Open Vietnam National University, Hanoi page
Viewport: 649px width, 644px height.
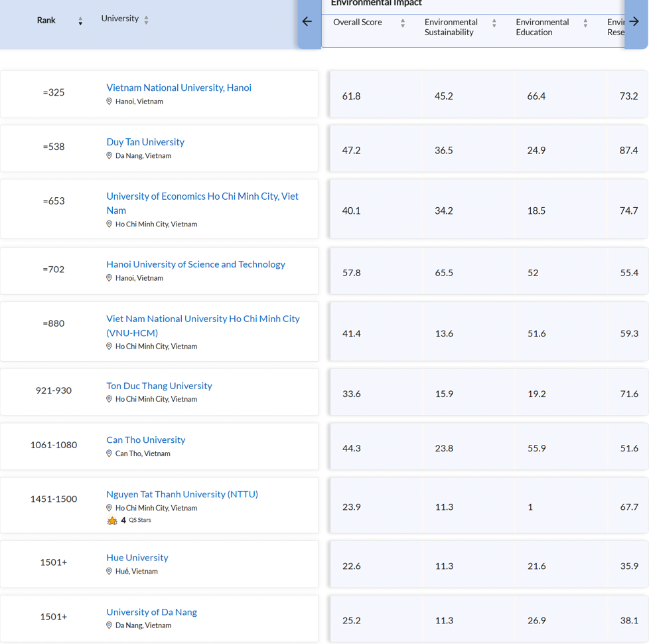click(179, 88)
